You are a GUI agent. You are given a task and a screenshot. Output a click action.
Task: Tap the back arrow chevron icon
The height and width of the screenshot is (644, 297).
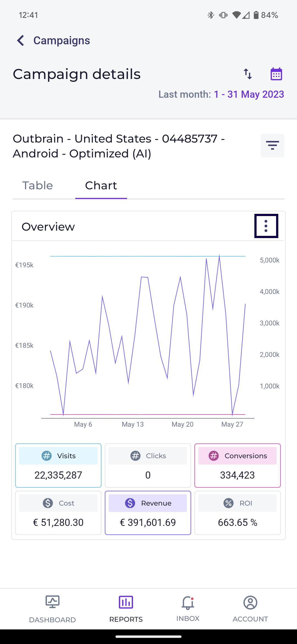point(21,40)
